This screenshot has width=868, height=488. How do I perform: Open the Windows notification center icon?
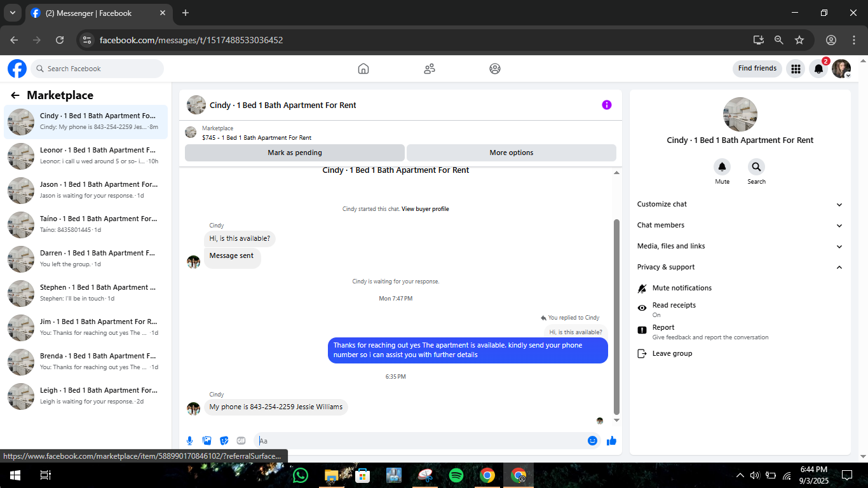[x=847, y=475]
